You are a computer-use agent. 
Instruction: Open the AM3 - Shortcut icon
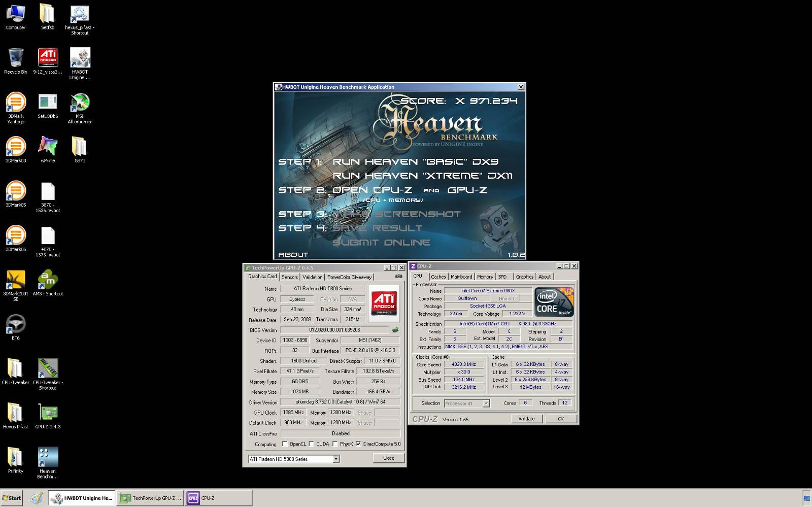click(x=48, y=283)
